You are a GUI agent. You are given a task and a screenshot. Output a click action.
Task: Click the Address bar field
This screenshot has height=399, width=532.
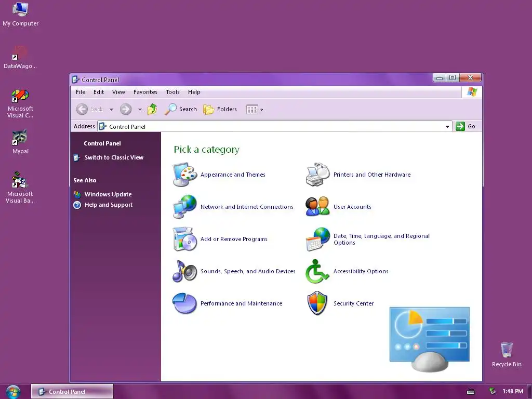point(274,127)
